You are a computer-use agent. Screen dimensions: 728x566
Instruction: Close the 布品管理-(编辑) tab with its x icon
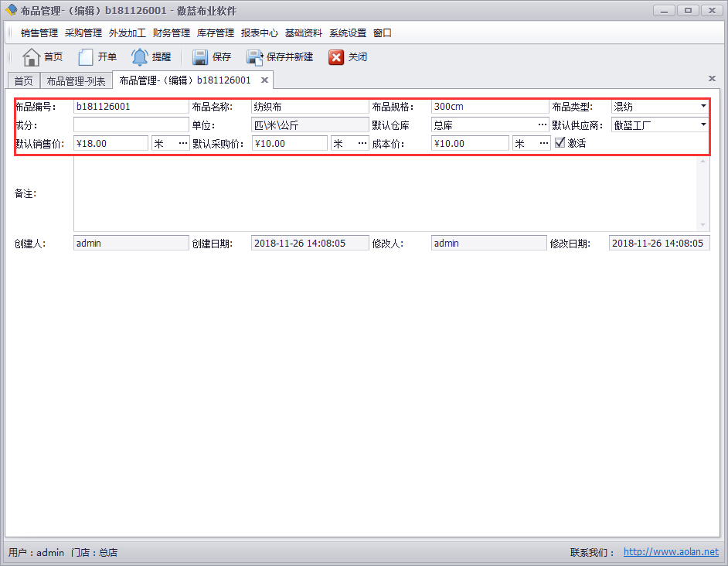tap(264, 80)
